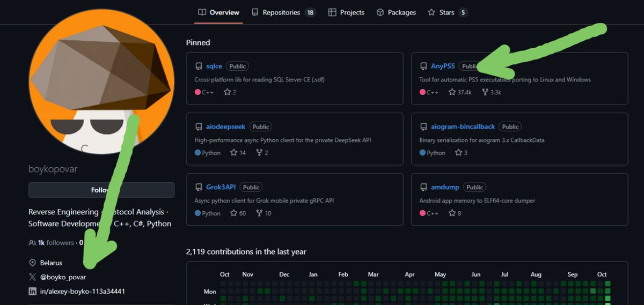This screenshot has width=644, height=305.
Task: Open the 1k followers link
Action: pos(56,243)
